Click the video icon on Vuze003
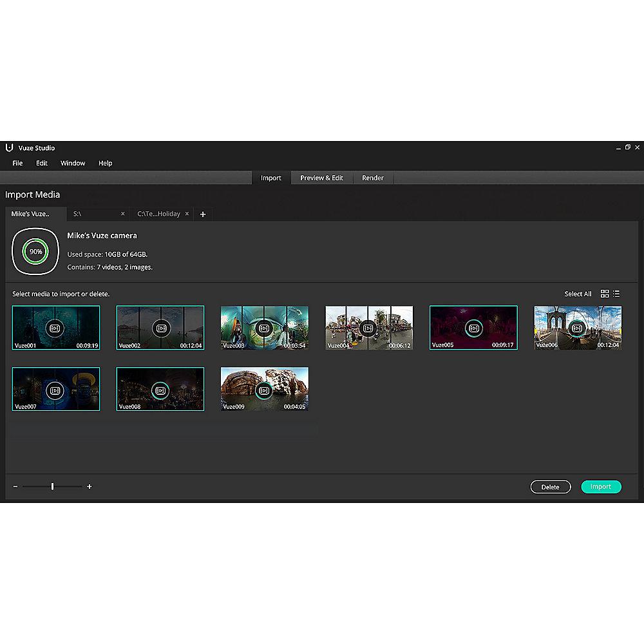The width and height of the screenshot is (644, 644). point(263,328)
